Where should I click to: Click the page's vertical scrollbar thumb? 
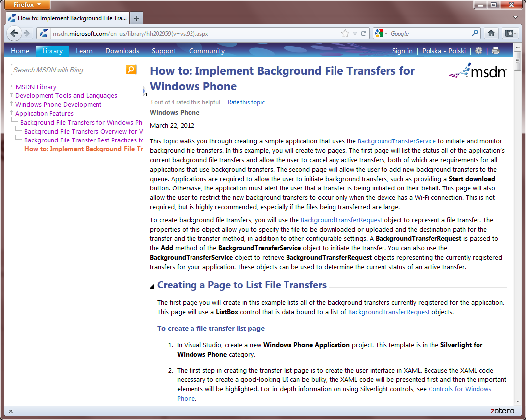tap(517, 61)
